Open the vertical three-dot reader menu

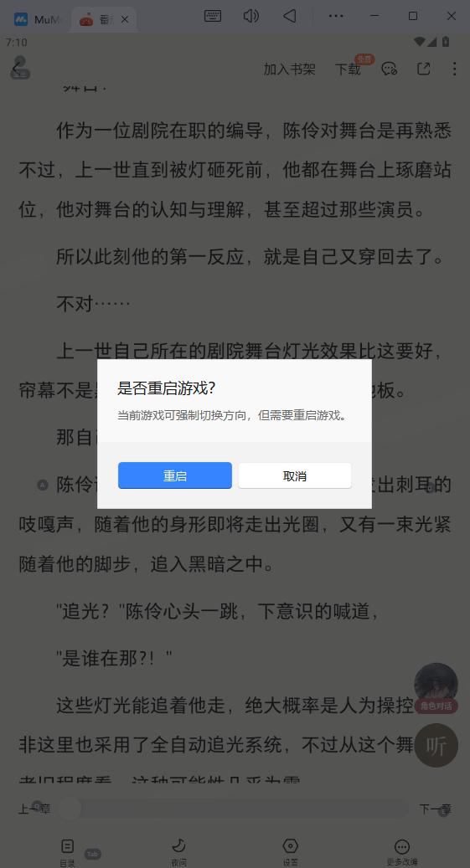click(454, 69)
